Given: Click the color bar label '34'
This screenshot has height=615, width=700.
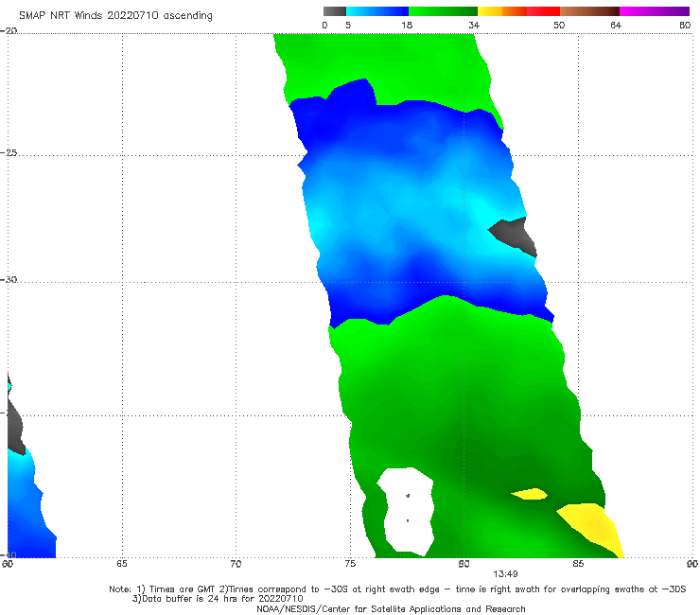Looking at the screenshot, I should [x=474, y=26].
